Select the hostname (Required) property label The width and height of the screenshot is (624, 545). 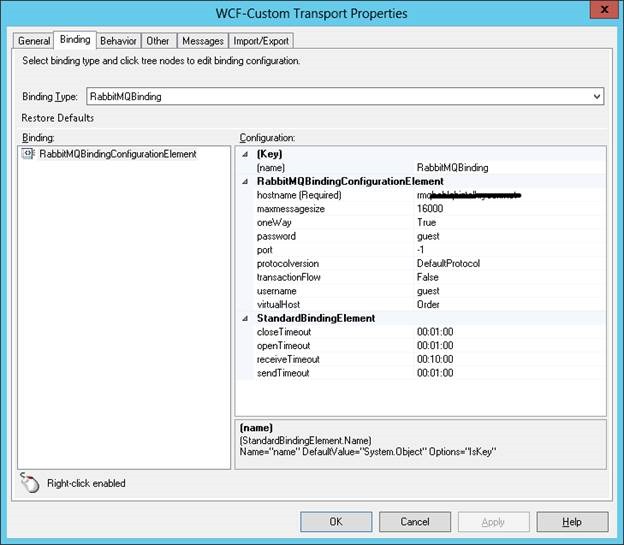point(299,195)
